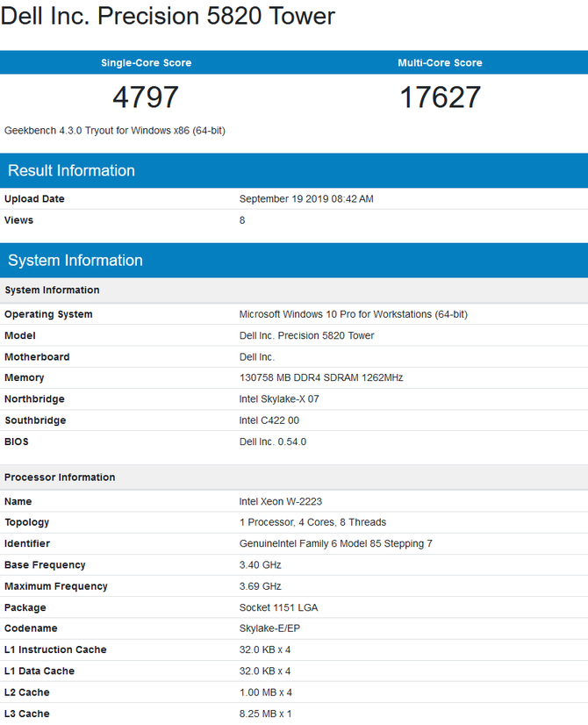The height and width of the screenshot is (725, 588).
Task: Click the Motherboard row label
Action: click(x=37, y=357)
